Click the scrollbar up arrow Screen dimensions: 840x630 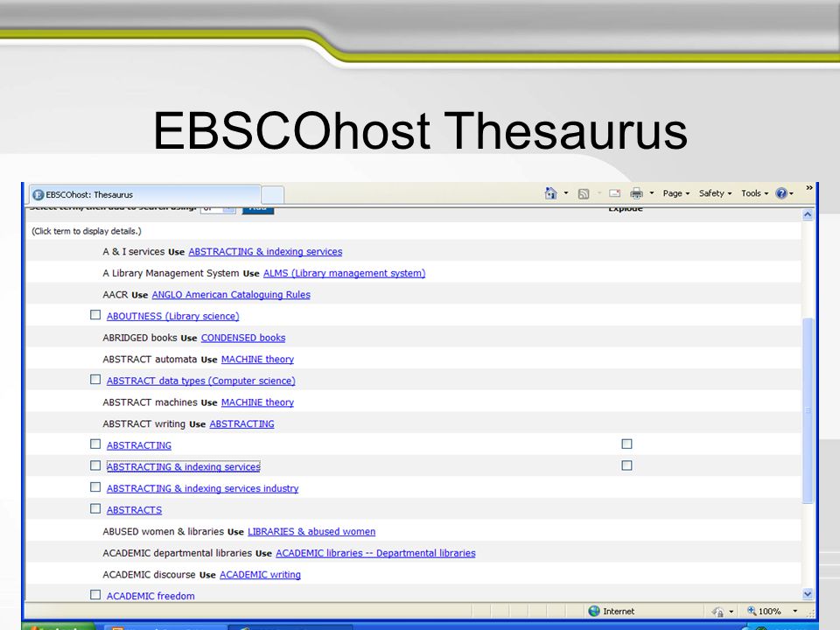pos(808,215)
